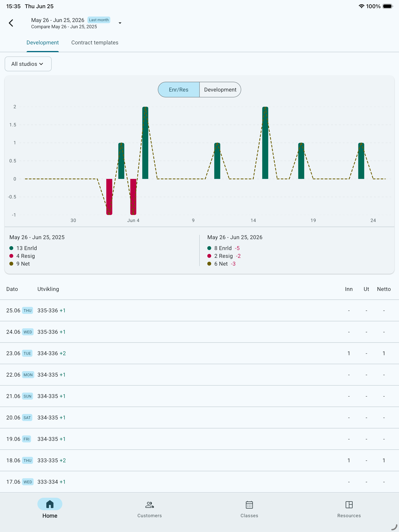Open the 20.06 SAT row

tap(199, 417)
